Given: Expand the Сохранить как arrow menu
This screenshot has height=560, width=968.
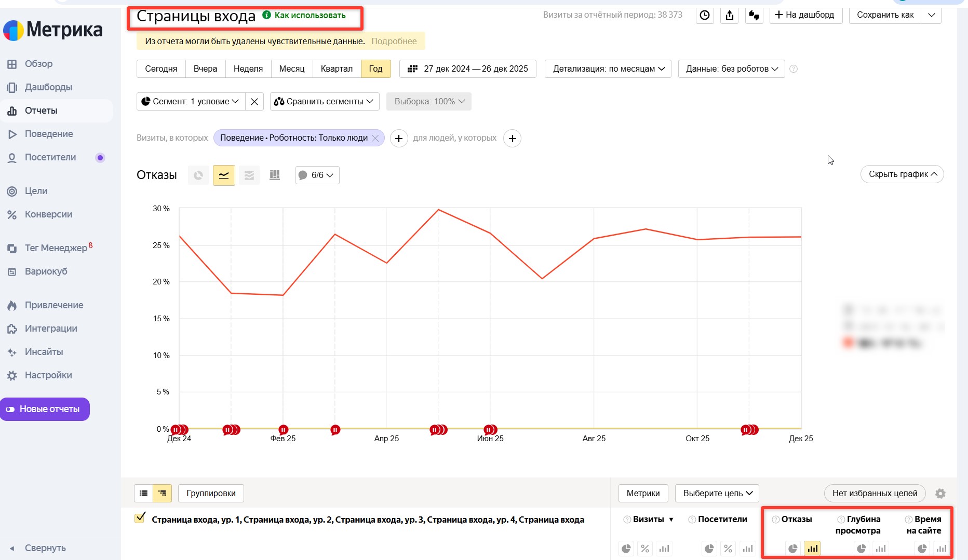Looking at the screenshot, I should point(932,15).
